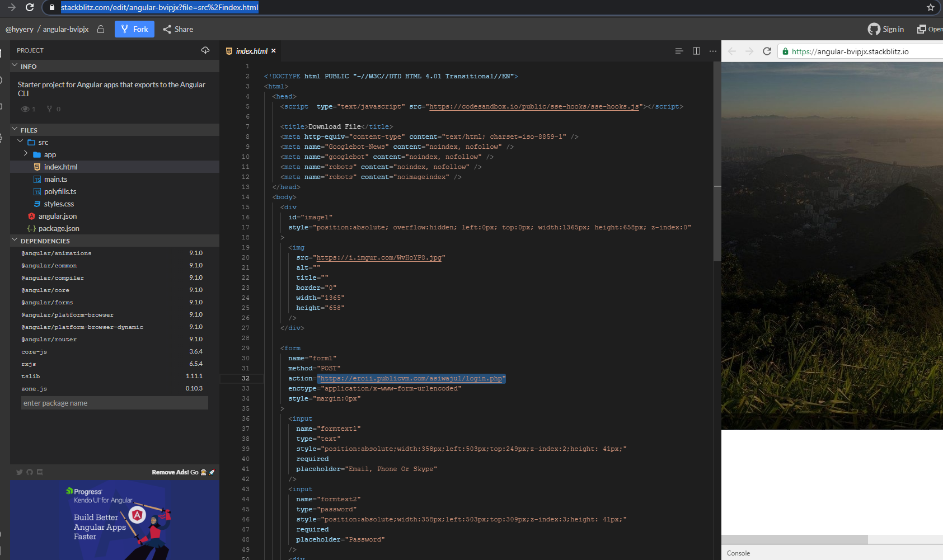This screenshot has width=943, height=560.
Task: Click the imgur image source link
Action: [x=379, y=257]
